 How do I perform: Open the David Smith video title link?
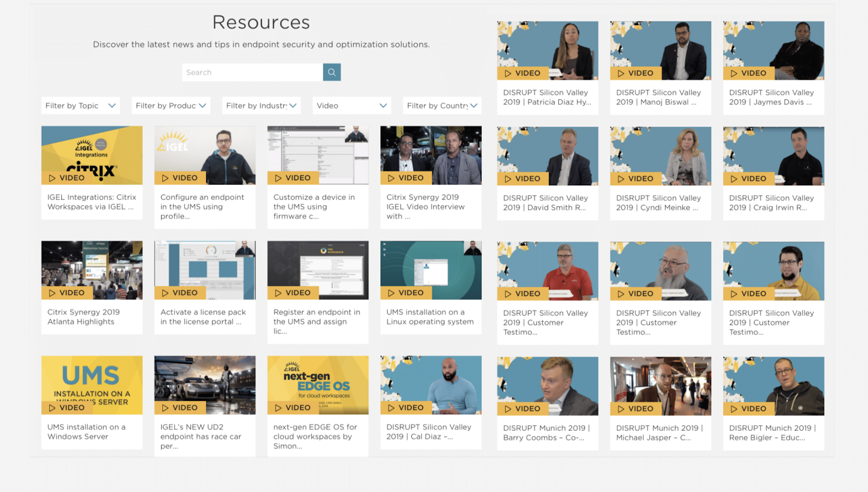(x=546, y=203)
